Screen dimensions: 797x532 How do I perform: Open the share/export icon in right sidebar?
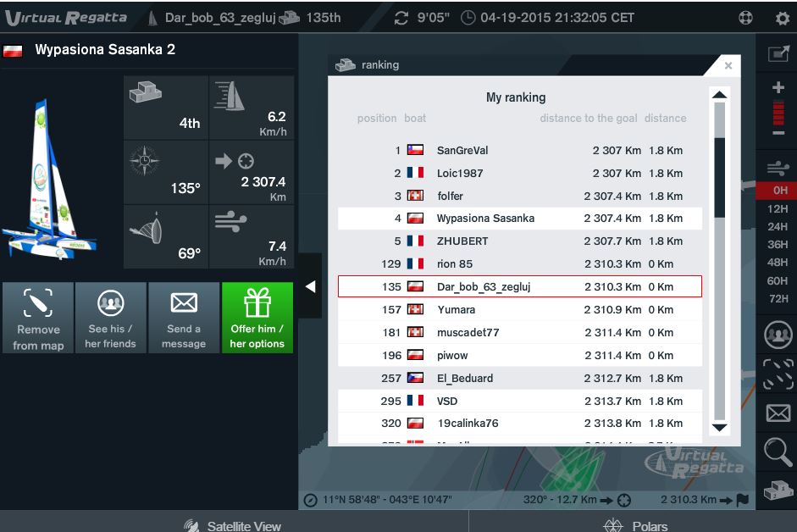778,53
